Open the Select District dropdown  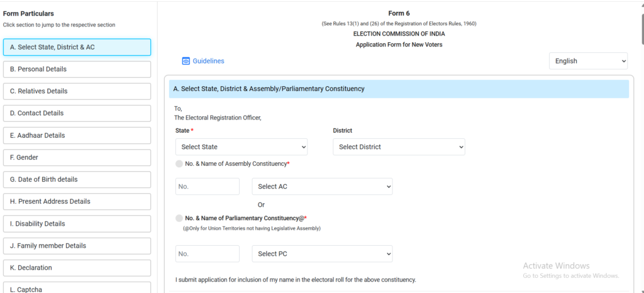(x=399, y=147)
